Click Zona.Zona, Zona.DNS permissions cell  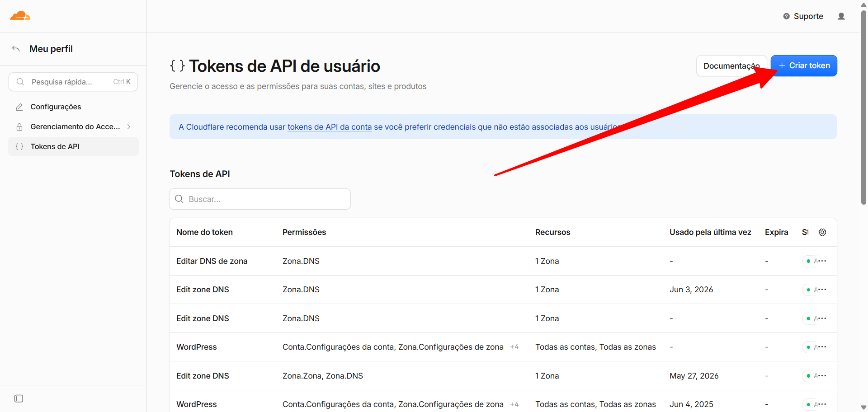coord(323,376)
